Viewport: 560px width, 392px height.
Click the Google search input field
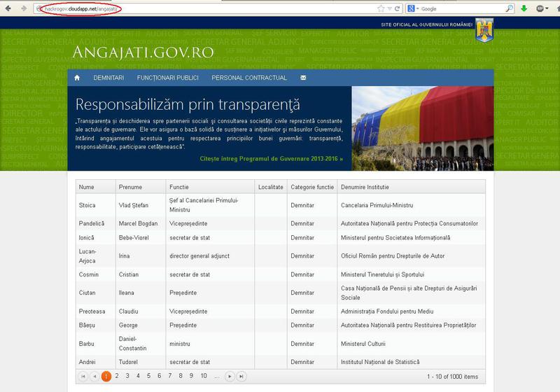coord(463,8)
